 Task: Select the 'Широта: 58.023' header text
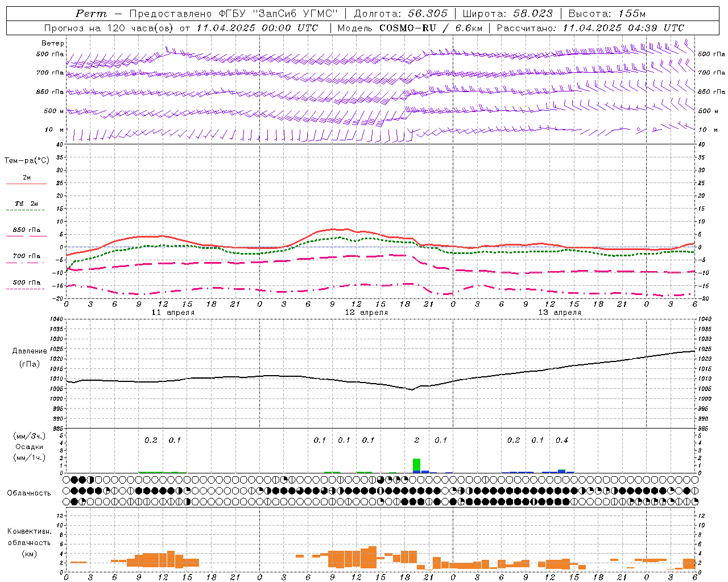[508, 13]
